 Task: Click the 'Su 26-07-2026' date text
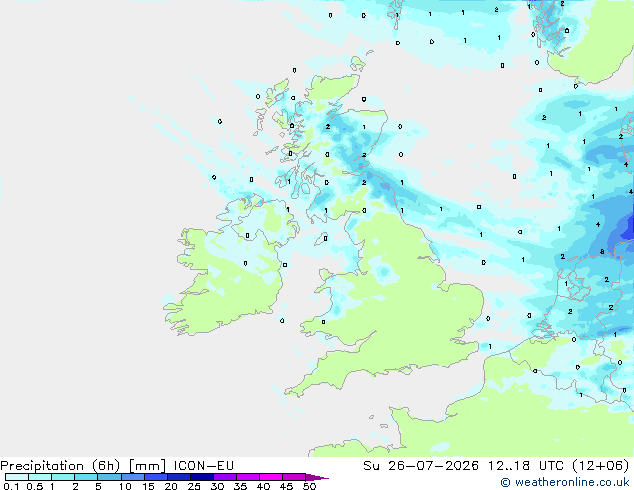coord(421,466)
